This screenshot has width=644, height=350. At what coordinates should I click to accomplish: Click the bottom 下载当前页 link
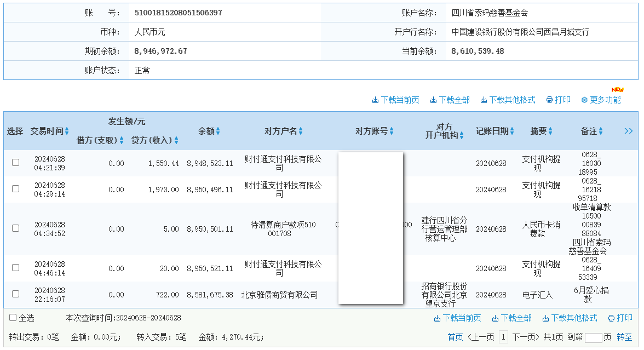click(x=462, y=318)
